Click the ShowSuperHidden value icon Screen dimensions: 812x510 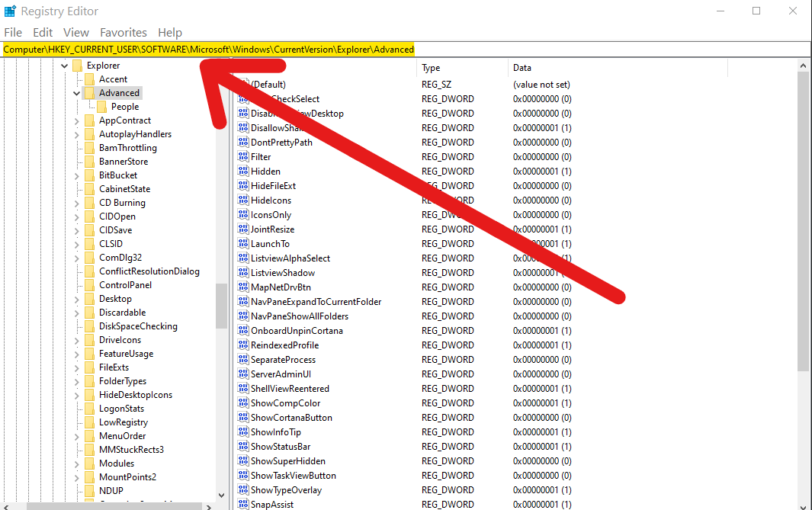point(244,461)
